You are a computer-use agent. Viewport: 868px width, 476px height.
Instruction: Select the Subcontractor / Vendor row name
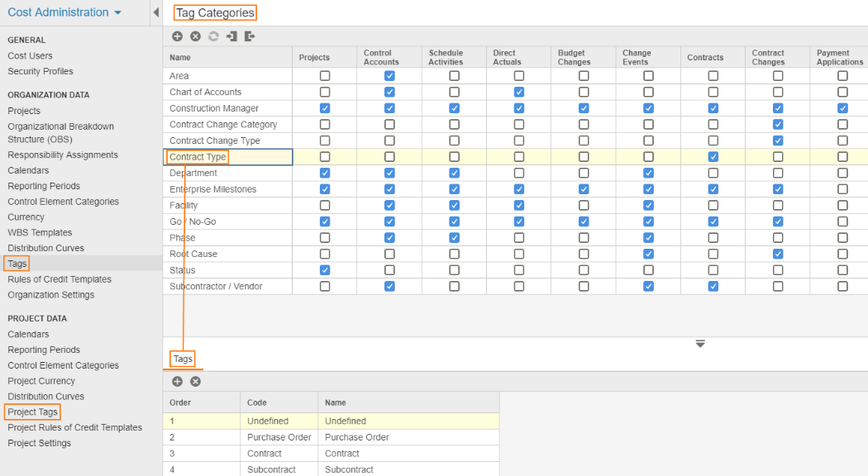(x=216, y=286)
